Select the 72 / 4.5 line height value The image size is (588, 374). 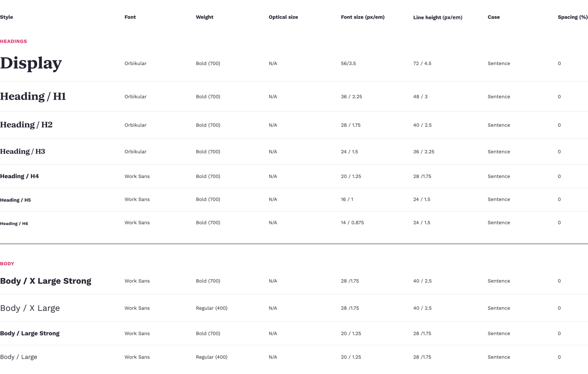coord(422,63)
